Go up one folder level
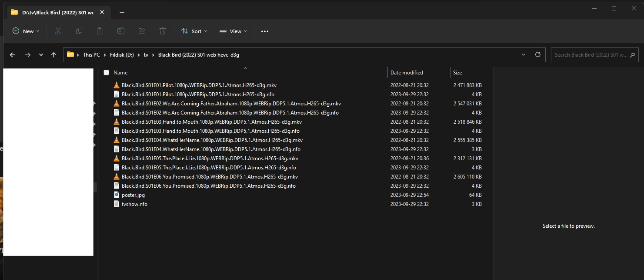The width and height of the screenshot is (644, 280). click(x=53, y=55)
